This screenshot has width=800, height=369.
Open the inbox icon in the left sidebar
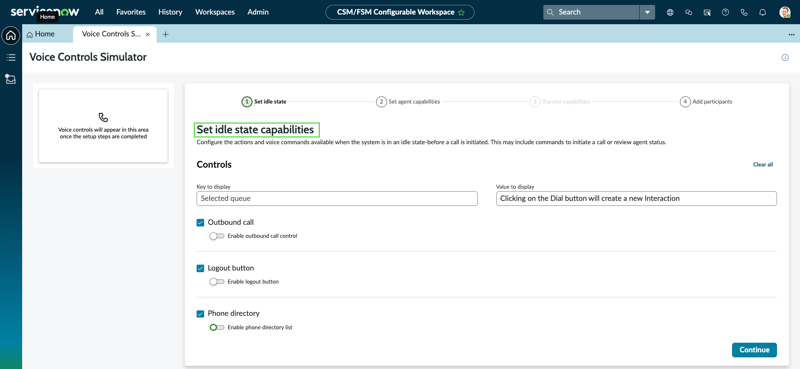[11, 79]
